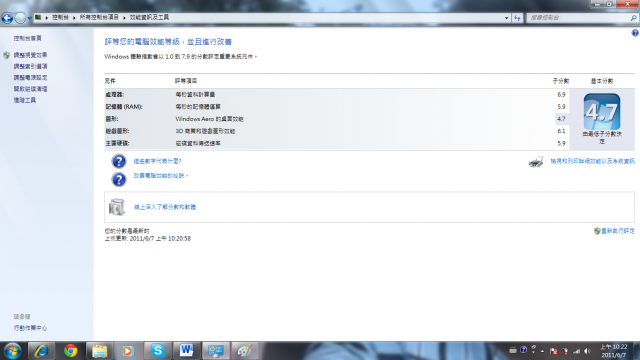The height and width of the screenshot is (360, 640).
Task: Expand the address bar history dropdown arrow
Action: [x=507, y=18]
